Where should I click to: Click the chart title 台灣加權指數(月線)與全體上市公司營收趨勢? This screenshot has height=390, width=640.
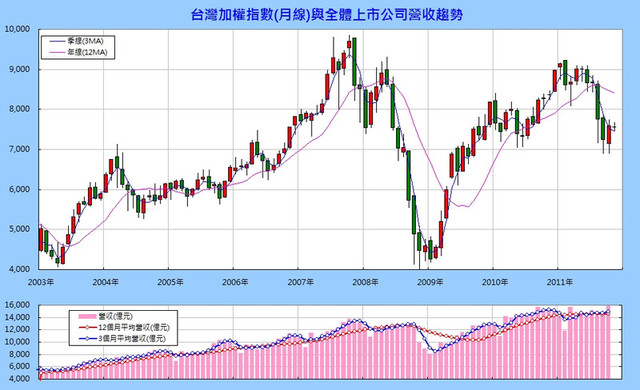coord(327,15)
